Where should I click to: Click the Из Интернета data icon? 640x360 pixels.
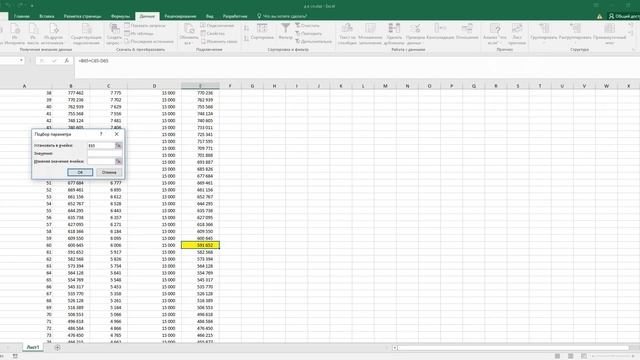tap(15, 34)
